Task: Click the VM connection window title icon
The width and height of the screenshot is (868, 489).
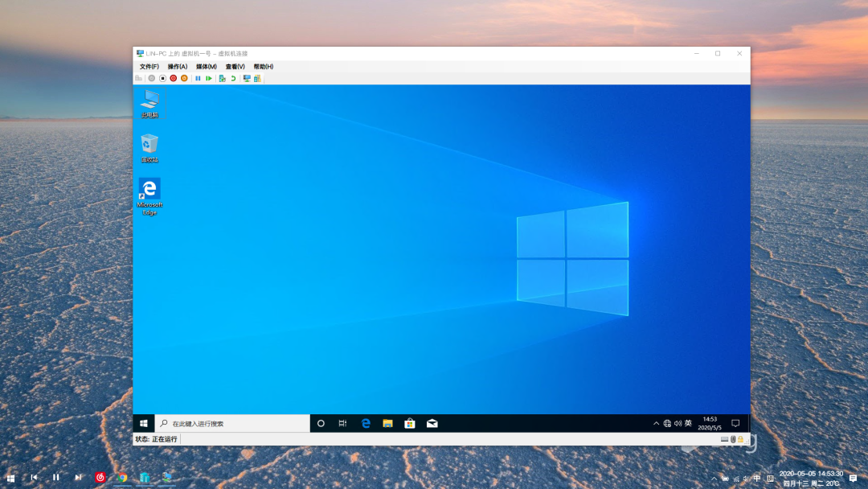Action: tap(140, 54)
